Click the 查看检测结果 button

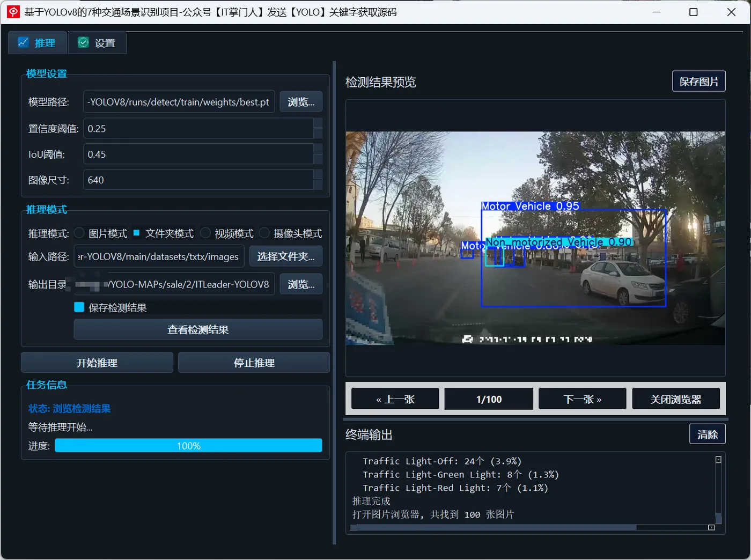[x=198, y=329]
